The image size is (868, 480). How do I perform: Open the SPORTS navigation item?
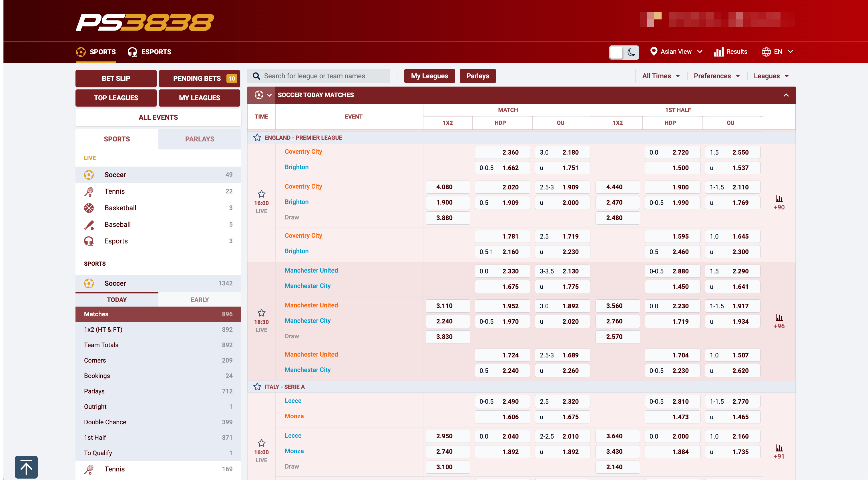(96, 52)
